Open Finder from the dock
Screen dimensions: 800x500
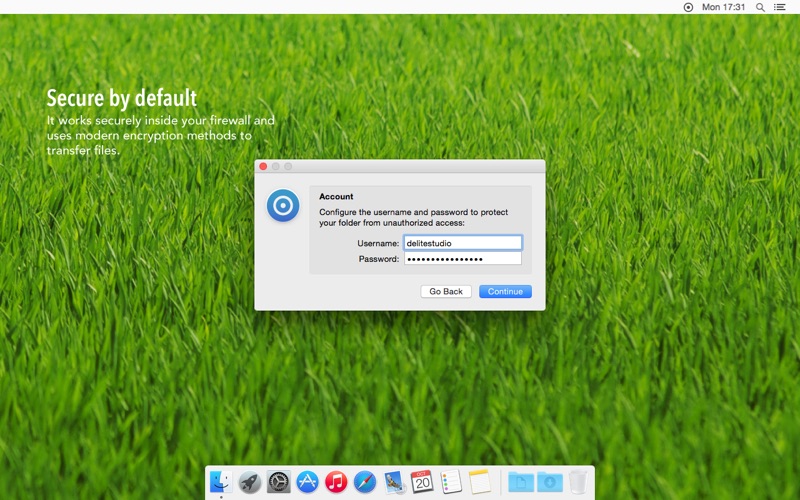pyautogui.click(x=221, y=482)
